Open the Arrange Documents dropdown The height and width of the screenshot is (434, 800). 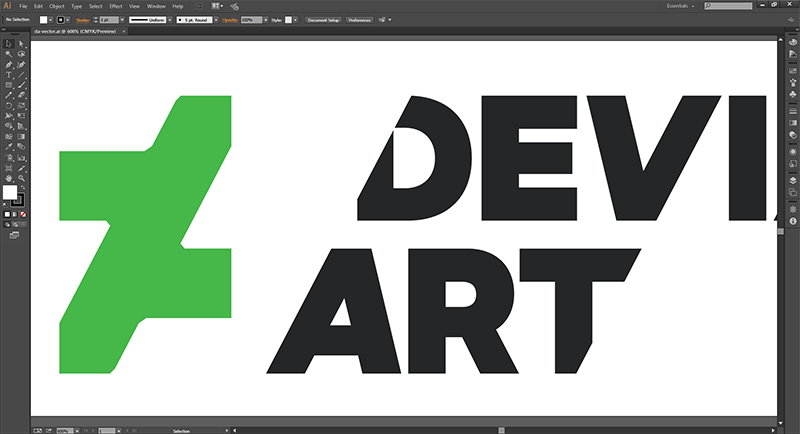tap(217, 6)
